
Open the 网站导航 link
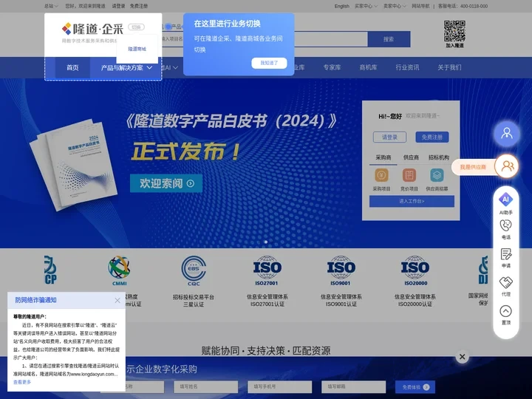(420, 6)
